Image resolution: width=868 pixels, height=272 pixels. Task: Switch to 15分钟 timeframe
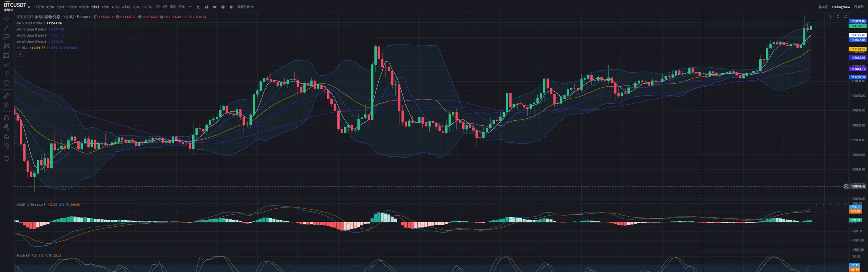(72, 7)
